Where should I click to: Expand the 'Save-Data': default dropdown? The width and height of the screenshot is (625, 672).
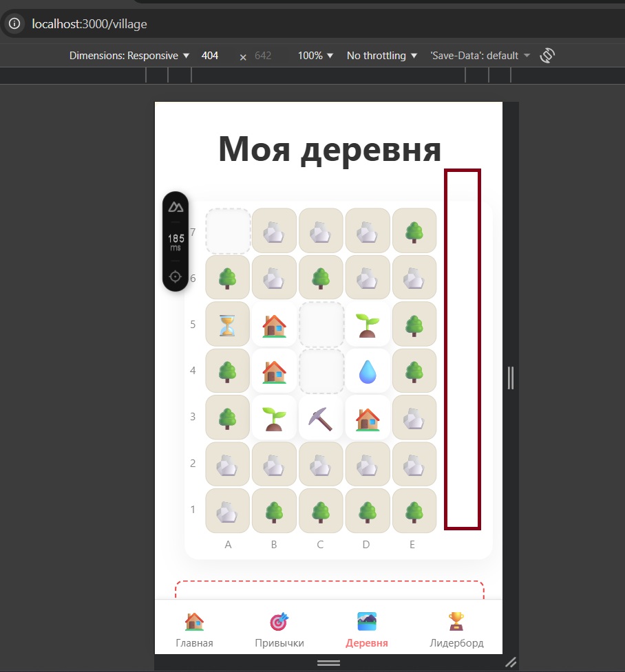[x=480, y=56]
